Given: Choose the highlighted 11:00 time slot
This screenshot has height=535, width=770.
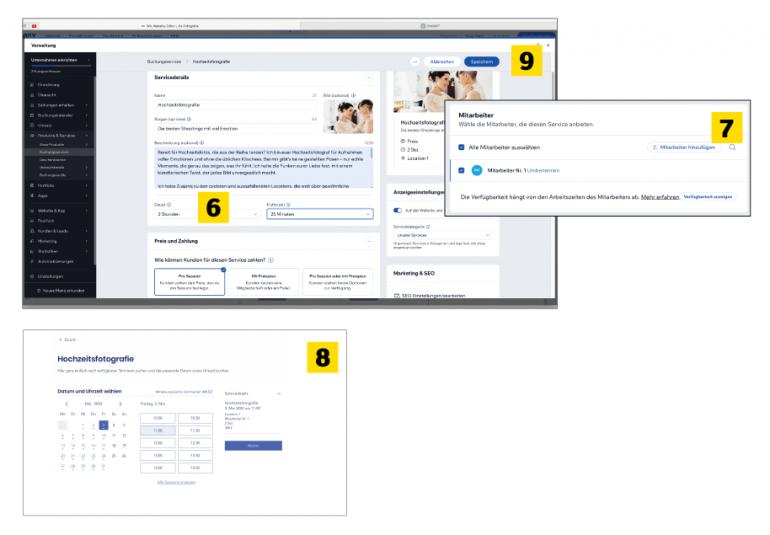Looking at the screenshot, I should coord(158,430).
